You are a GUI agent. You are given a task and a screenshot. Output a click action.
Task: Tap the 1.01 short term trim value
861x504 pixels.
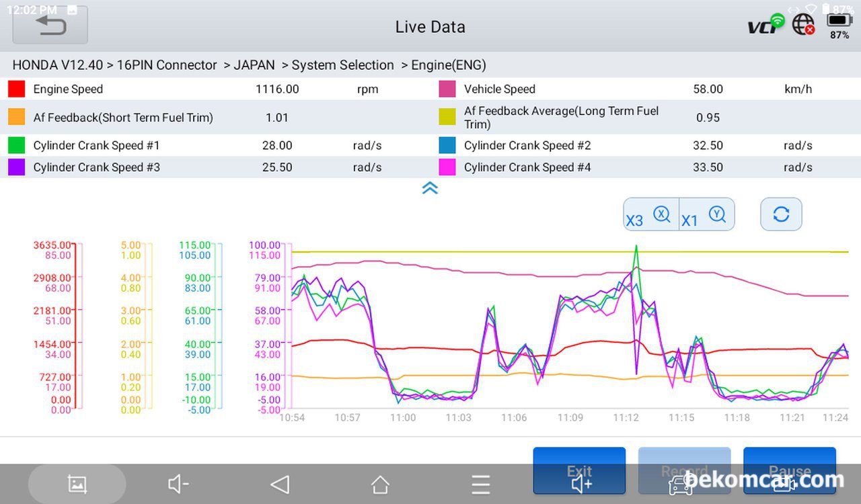(x=277, y=118)
